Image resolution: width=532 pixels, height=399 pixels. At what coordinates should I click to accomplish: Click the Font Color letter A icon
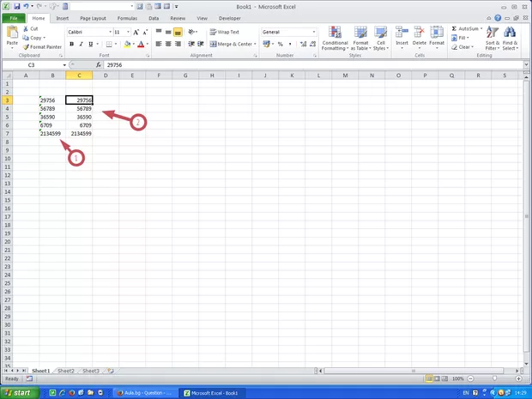(141, 44)
